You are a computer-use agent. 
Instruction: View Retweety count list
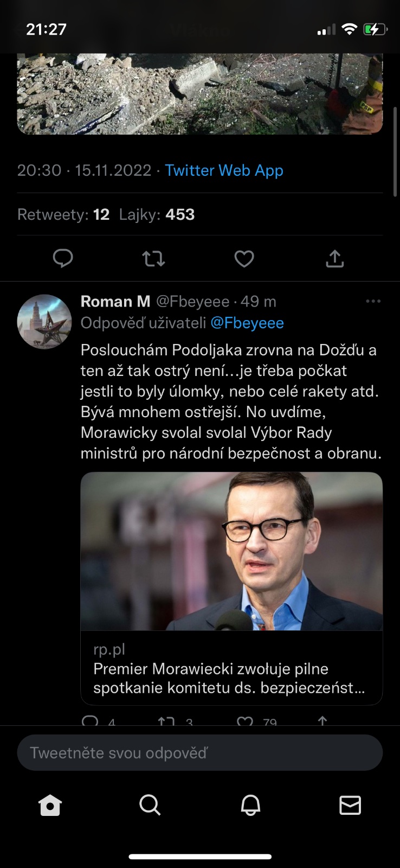click(x=63, y=215)
